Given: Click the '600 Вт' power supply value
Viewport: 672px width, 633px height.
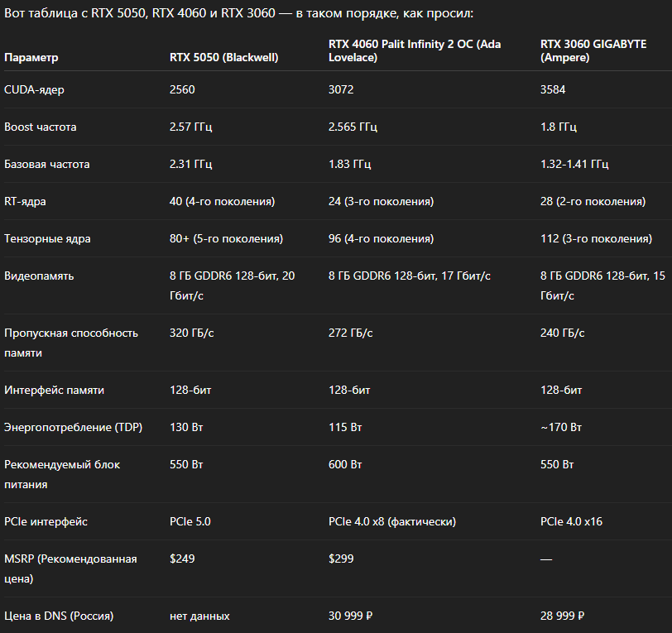Looking at the screenshot, I should [x=344, y=464].
